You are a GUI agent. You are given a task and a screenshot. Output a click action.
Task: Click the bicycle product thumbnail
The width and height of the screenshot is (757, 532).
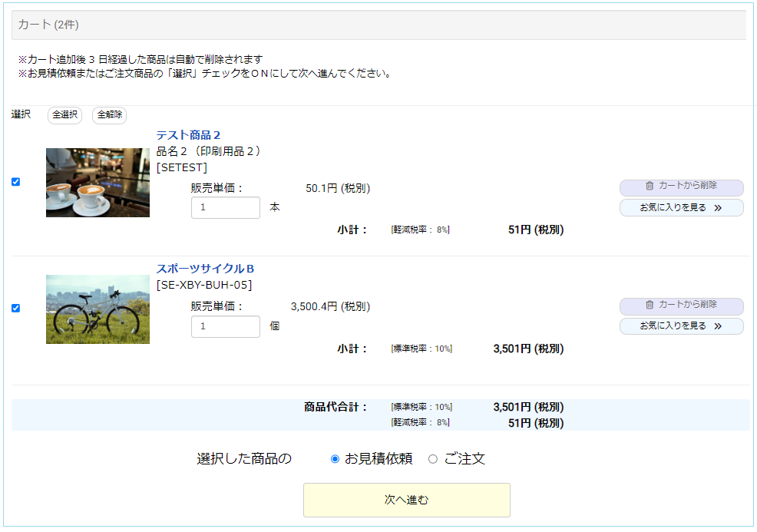(x=98, y=309)
